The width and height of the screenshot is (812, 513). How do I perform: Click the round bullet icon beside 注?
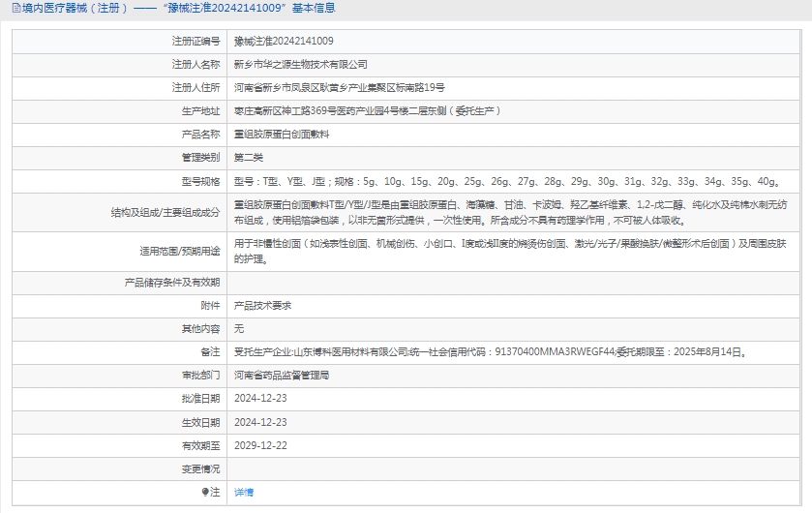205,492
